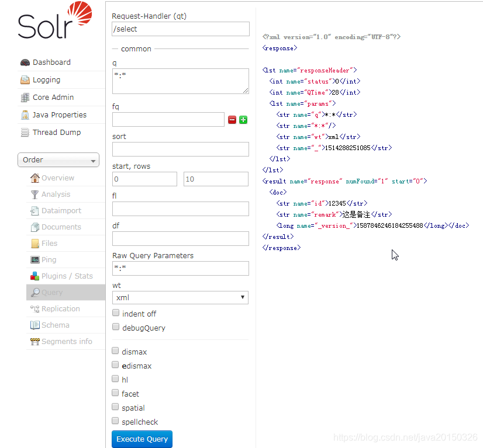Open Schema page
The image size is (483, 448).
pyautogui.click(x=56, y=325)
